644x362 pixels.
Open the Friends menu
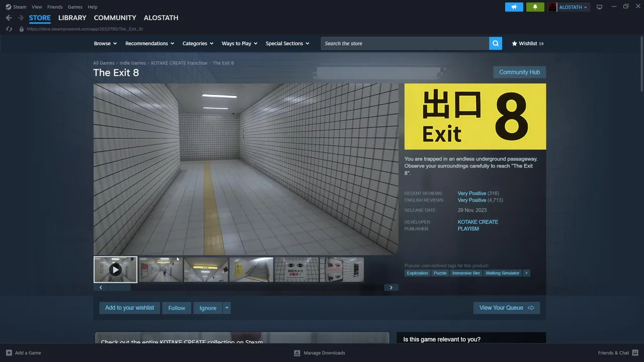pos(55,7)
